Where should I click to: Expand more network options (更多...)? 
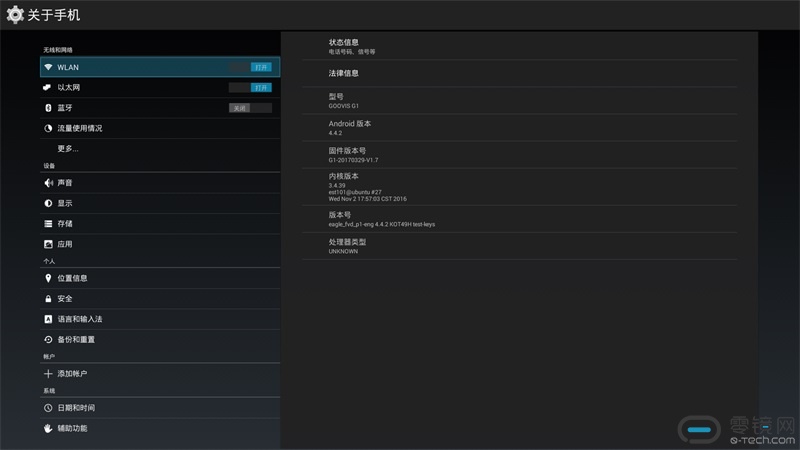(68, 148)
